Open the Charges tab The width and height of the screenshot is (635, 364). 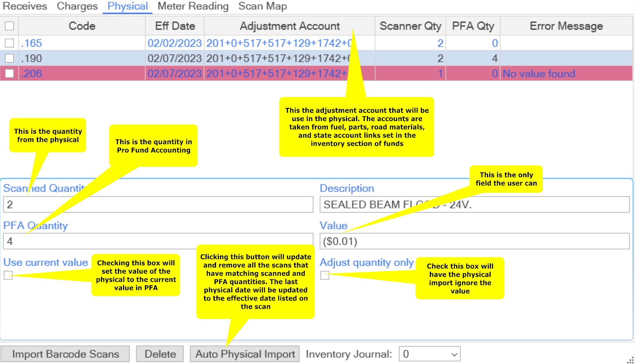point(77,7)
